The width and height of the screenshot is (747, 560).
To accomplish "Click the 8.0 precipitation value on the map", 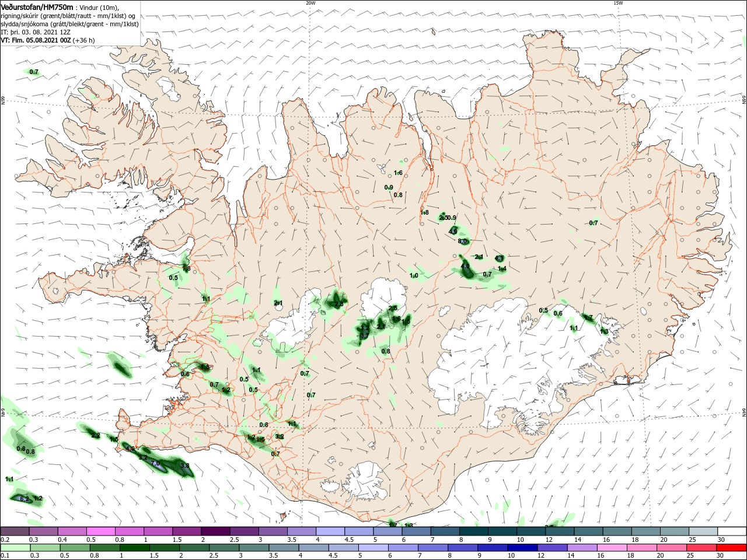I will (x=462, y=242).
